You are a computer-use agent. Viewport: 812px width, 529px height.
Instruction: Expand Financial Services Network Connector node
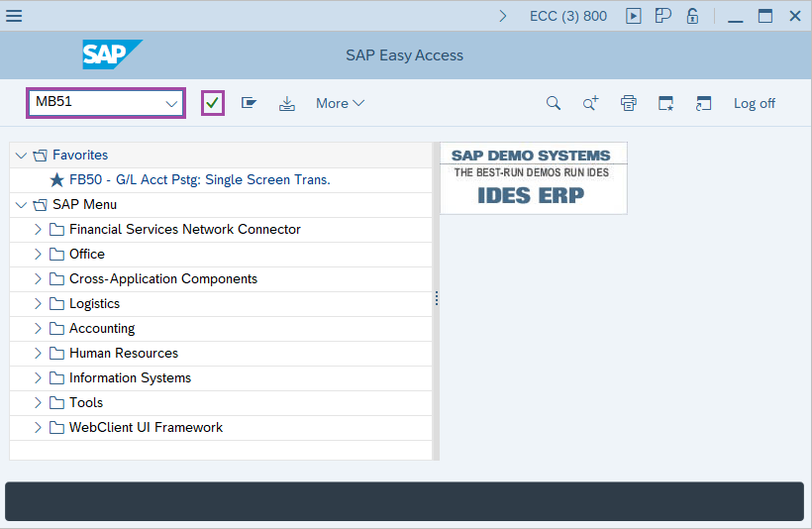[x=38, y=229]
